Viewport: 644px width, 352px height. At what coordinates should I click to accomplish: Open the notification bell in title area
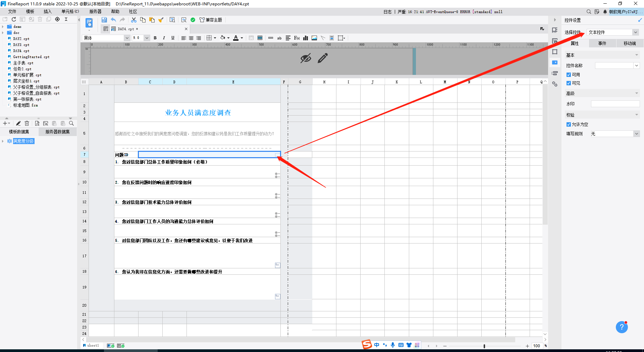pos(605,12)
